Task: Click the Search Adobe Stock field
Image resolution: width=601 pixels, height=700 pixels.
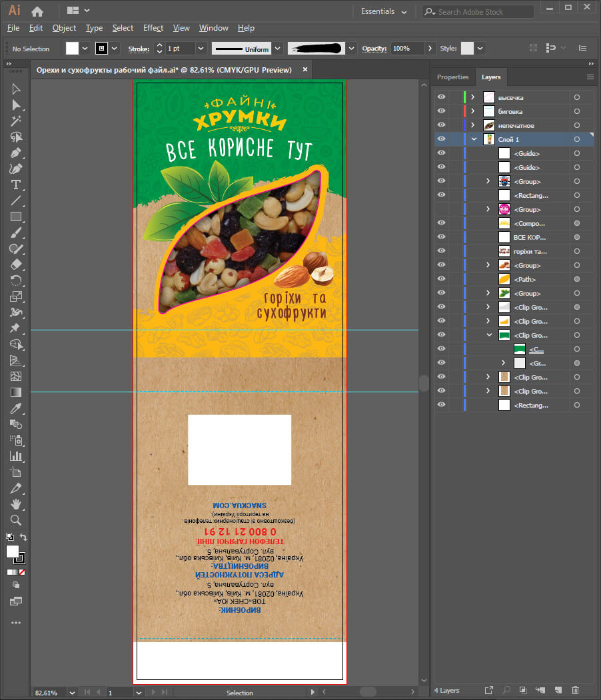Action: (478, 11)
